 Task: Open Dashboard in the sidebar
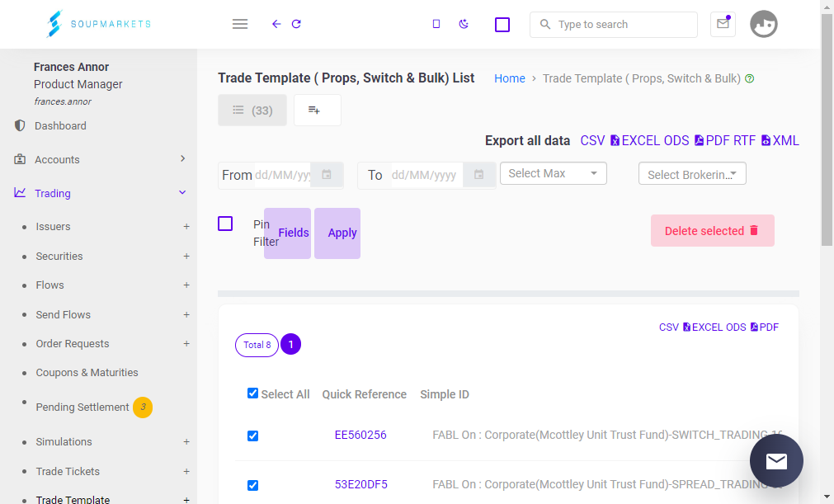(x=61, y=126)
